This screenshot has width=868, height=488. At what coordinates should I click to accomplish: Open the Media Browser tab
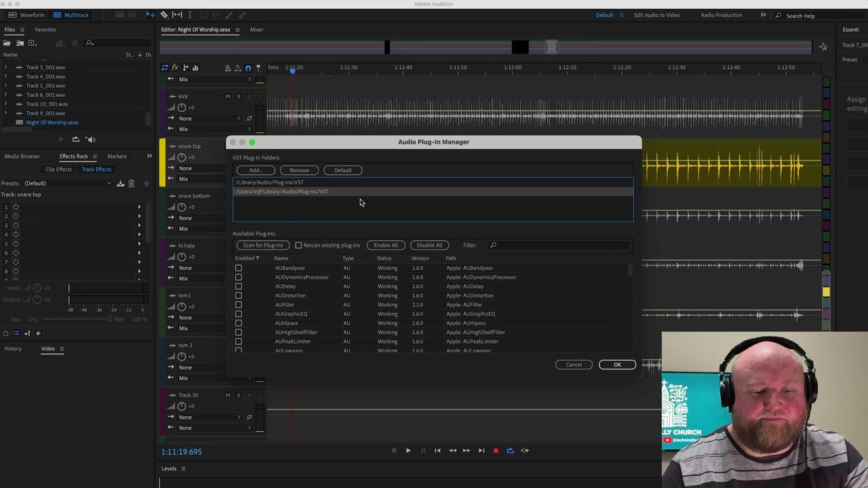(x=22, y=157)
